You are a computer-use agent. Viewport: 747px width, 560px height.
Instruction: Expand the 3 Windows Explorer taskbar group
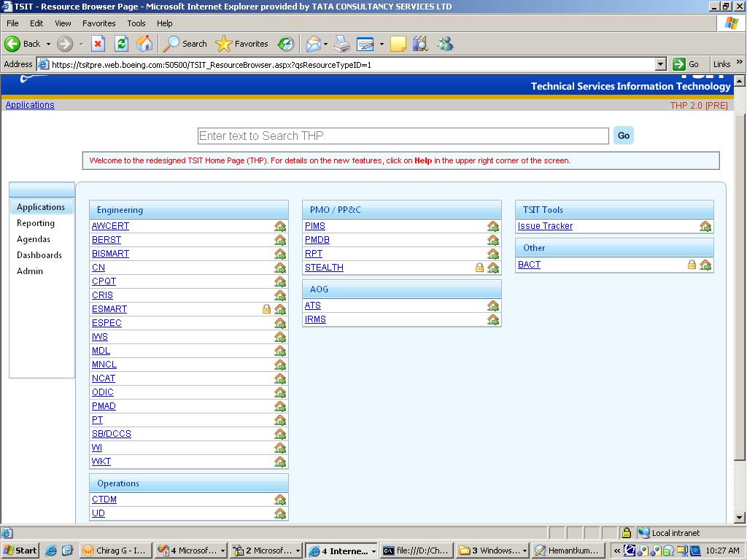[525, 551]
